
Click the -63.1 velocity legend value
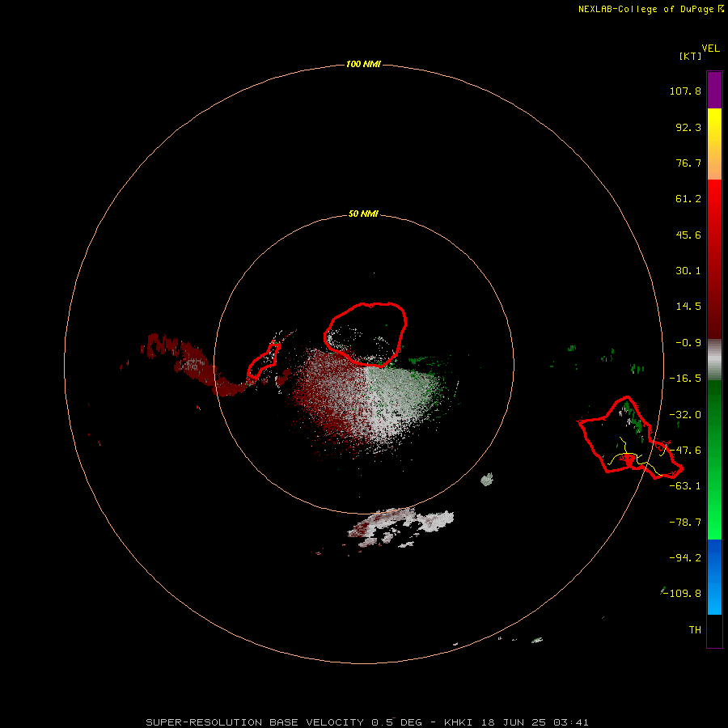click(685, 486)
